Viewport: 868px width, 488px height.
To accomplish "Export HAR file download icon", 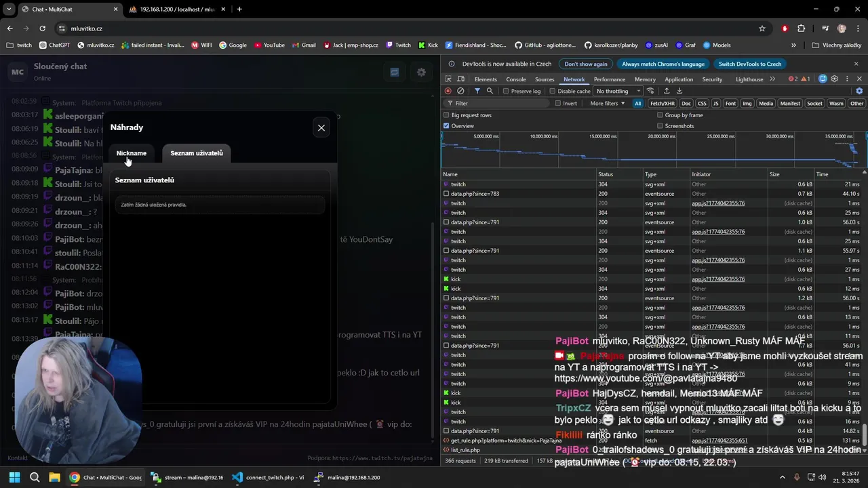I will click(x=679, y=91).
